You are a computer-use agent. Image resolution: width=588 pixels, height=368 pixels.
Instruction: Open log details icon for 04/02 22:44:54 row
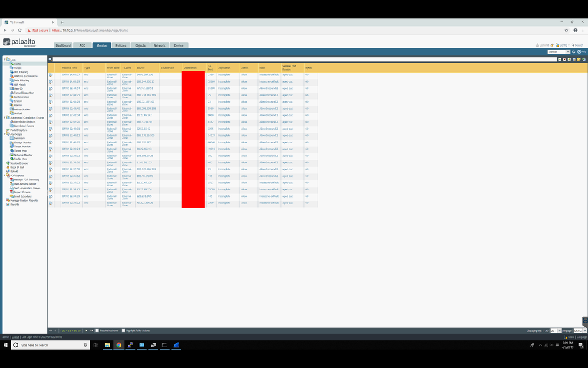(x=51, y=88)
